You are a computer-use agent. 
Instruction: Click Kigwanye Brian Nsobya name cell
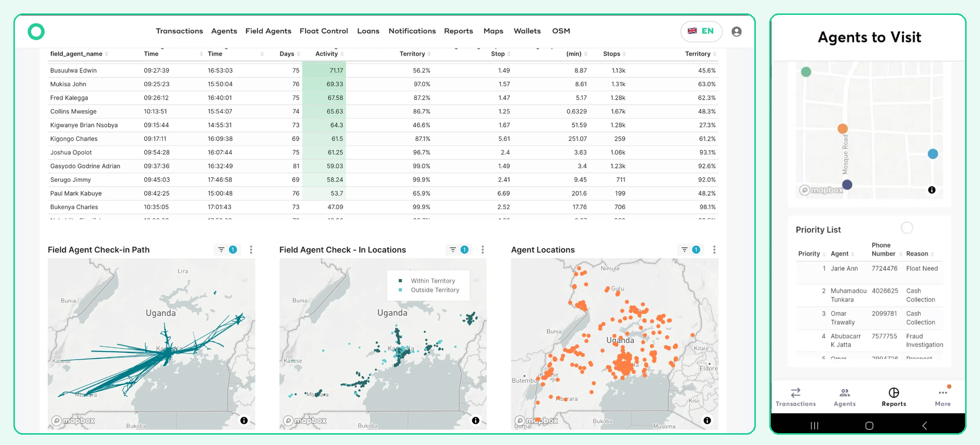(x=84, y=125)
